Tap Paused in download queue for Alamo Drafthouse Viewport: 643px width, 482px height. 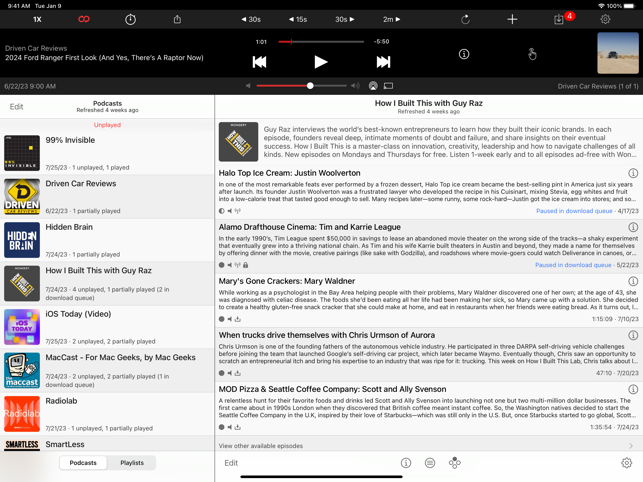click(x=573, y=265)
